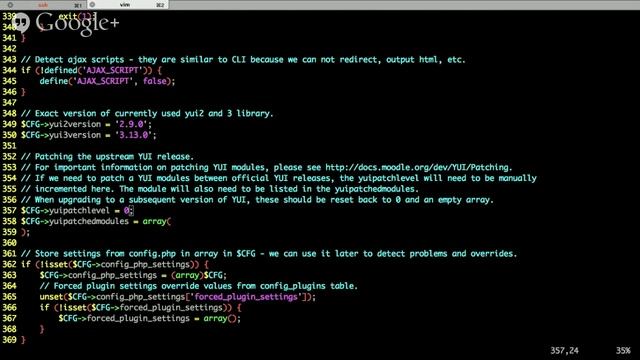Viewport: 640px width, 360px height.
Task: Click the 'Detect ajax scripts' comment line
Action: tap(243, 60)
